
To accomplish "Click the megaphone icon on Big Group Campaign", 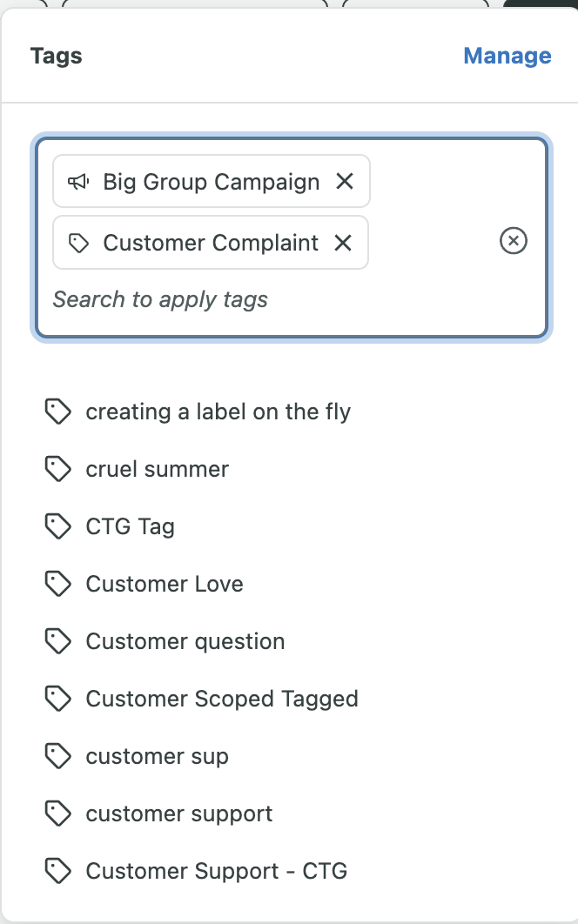I will (78, 182).
